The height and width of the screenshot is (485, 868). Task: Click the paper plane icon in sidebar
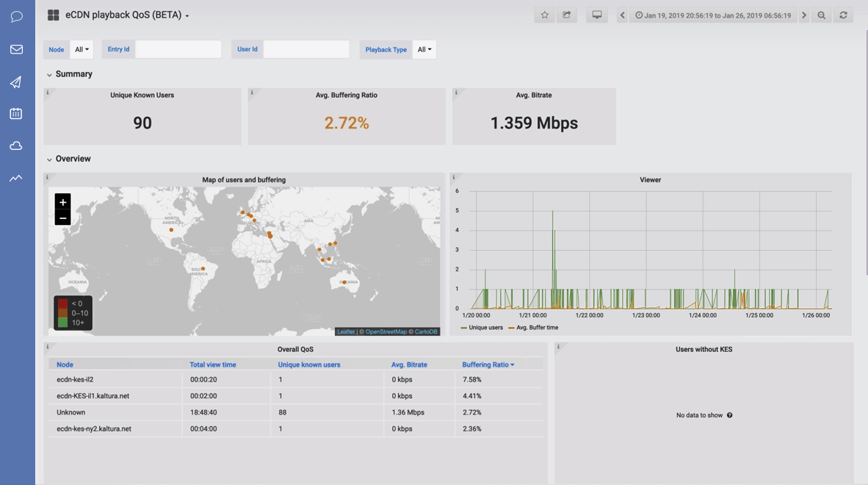(15, 82)
